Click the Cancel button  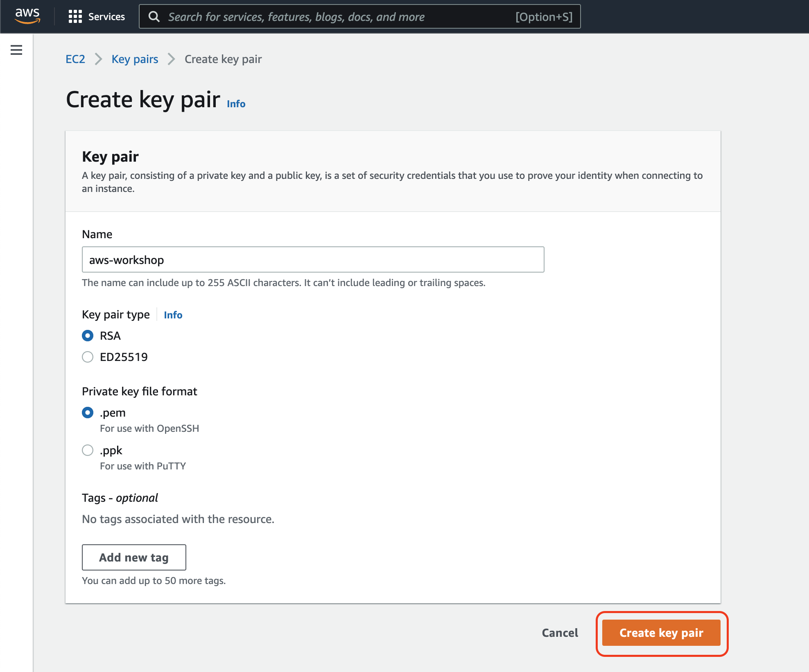560,633
